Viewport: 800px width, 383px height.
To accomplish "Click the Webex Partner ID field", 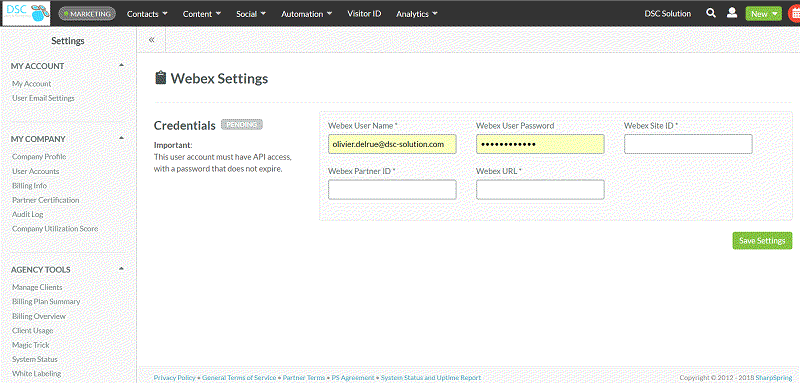I will 392,190.
